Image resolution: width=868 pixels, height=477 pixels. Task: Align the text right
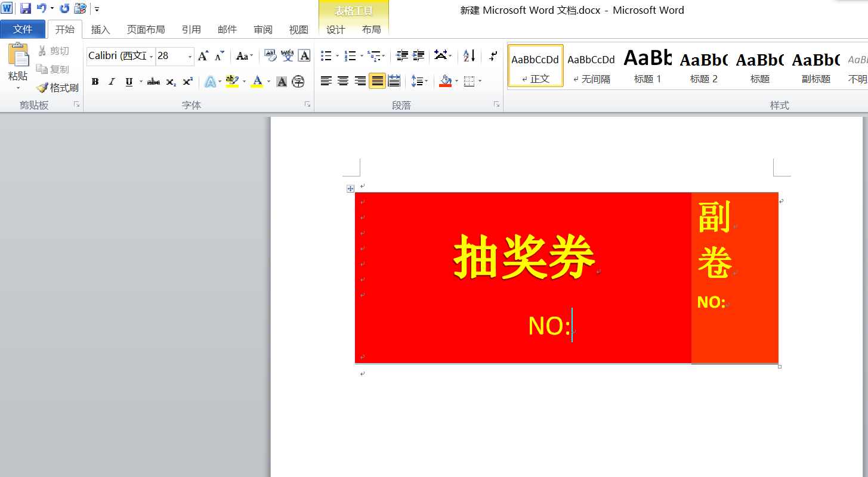pos(360,81)
